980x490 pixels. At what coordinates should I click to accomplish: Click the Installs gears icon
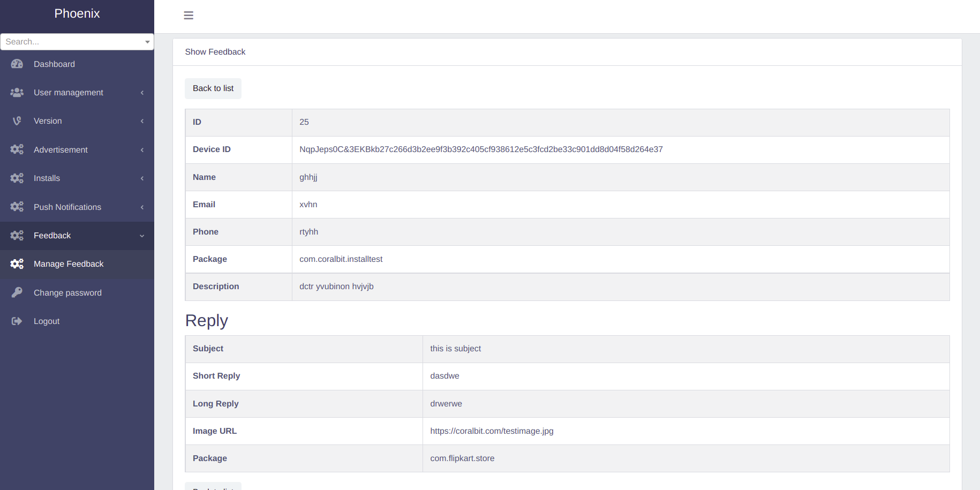(x=17, y=178)
